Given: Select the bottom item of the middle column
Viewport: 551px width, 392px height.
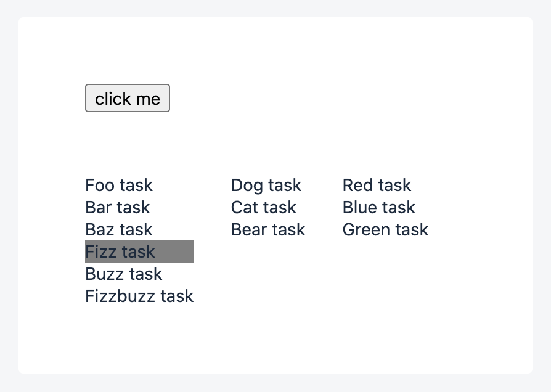Looking at the screenshot, I should pos(268,229).
